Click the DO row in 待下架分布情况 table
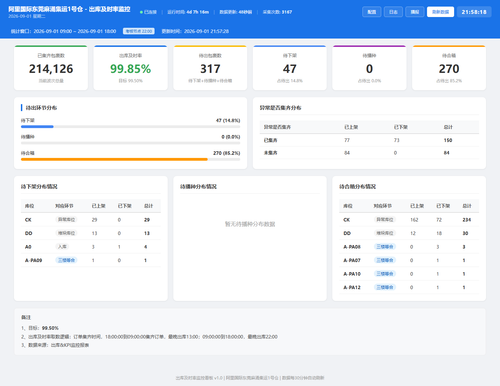 tap(91, 233)
